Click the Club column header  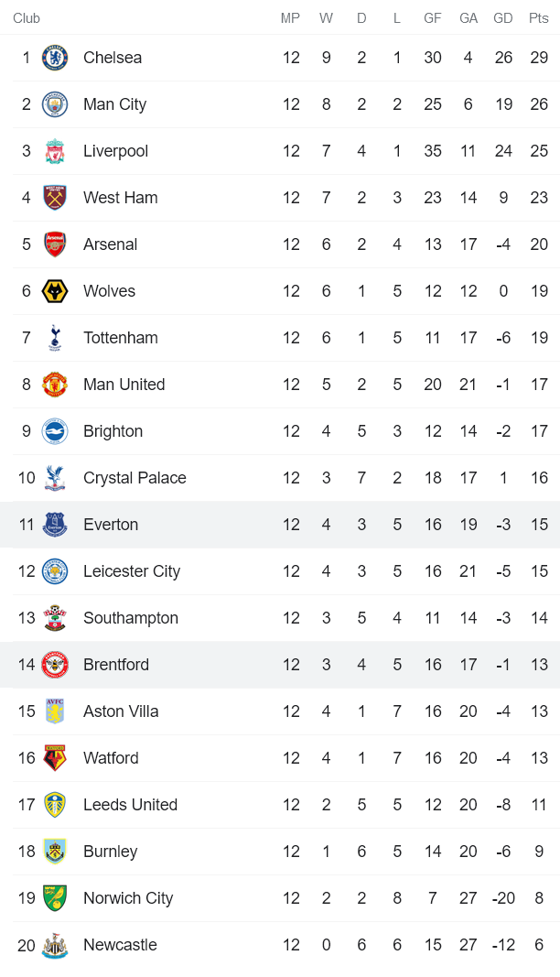click(x=27, y=18)
